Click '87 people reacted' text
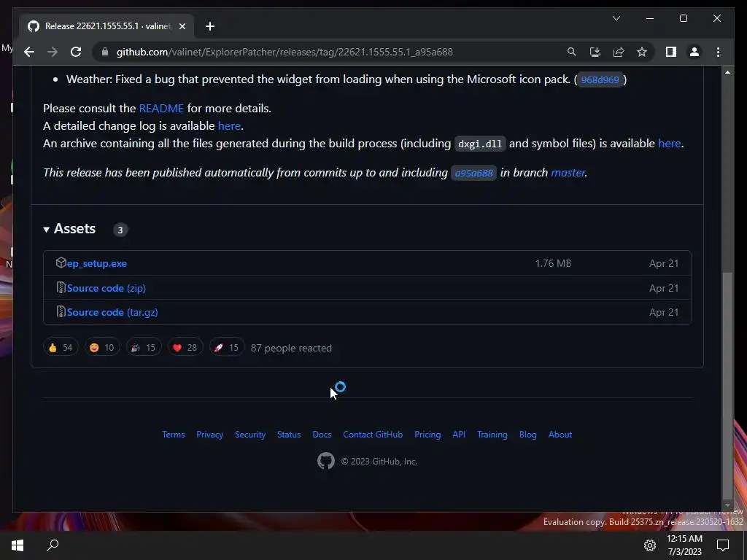 [x=291, y=348]
